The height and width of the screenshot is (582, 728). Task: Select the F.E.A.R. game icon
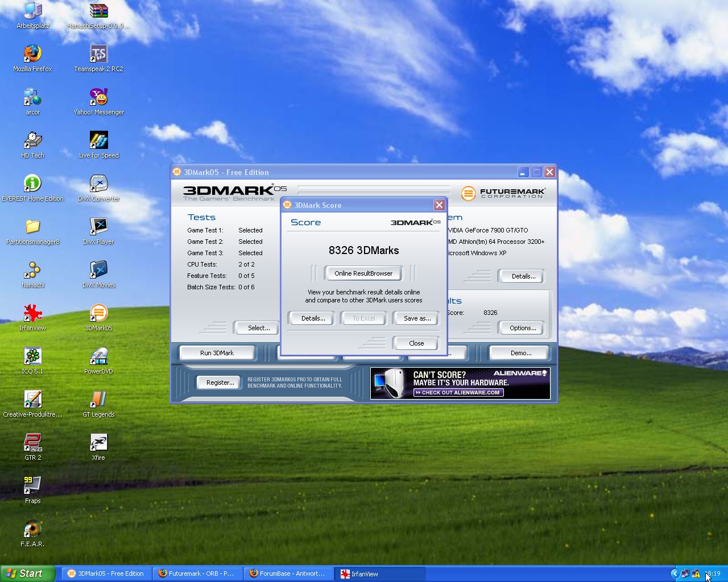[x=32, y=534]
